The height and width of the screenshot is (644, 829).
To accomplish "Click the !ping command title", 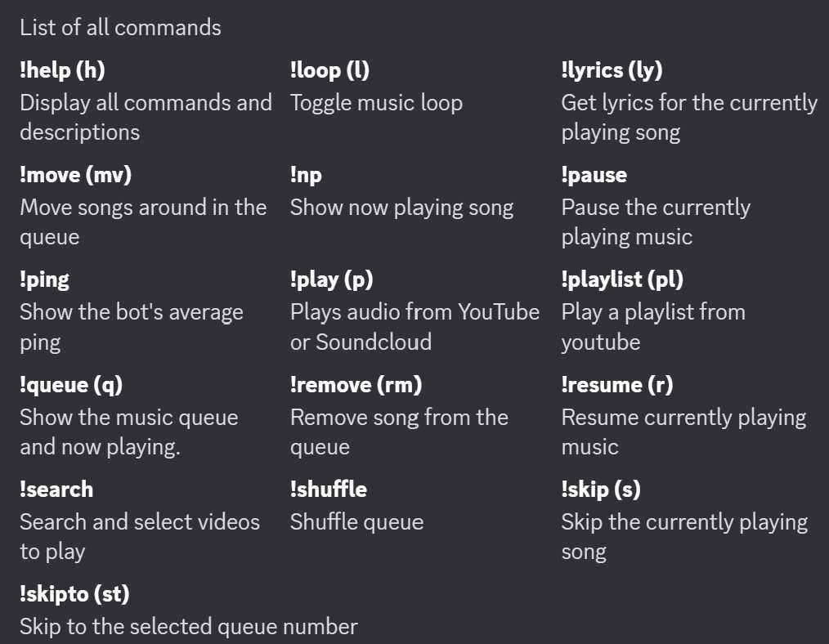I will pos(44,280).
